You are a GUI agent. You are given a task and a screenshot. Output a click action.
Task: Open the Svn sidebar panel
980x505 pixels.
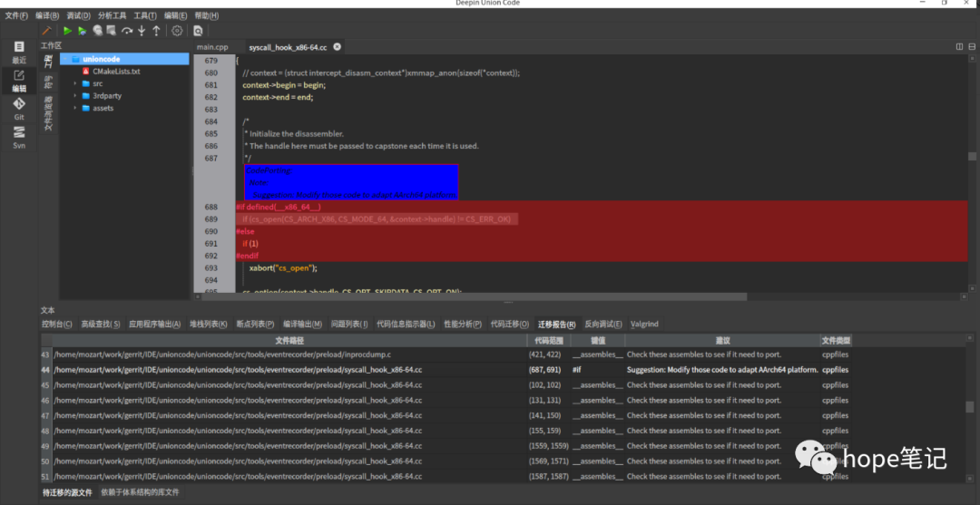[19, 137]
